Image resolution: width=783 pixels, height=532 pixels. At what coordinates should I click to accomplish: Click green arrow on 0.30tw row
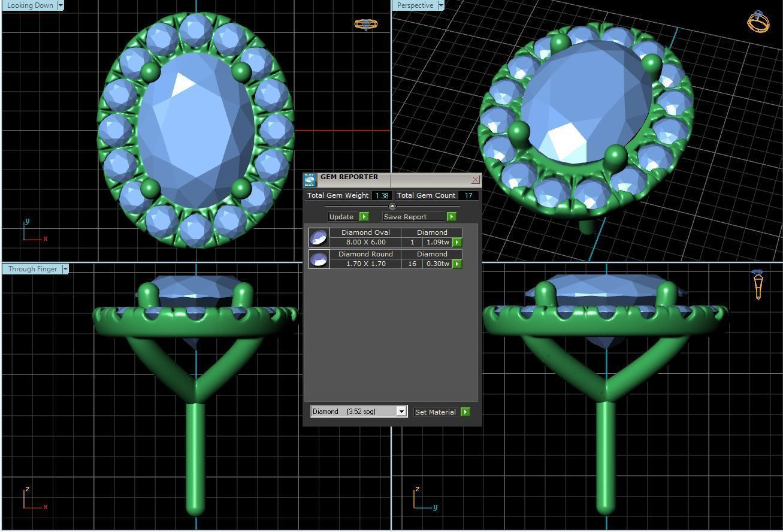pyautogui.click(x=457, y=264)
